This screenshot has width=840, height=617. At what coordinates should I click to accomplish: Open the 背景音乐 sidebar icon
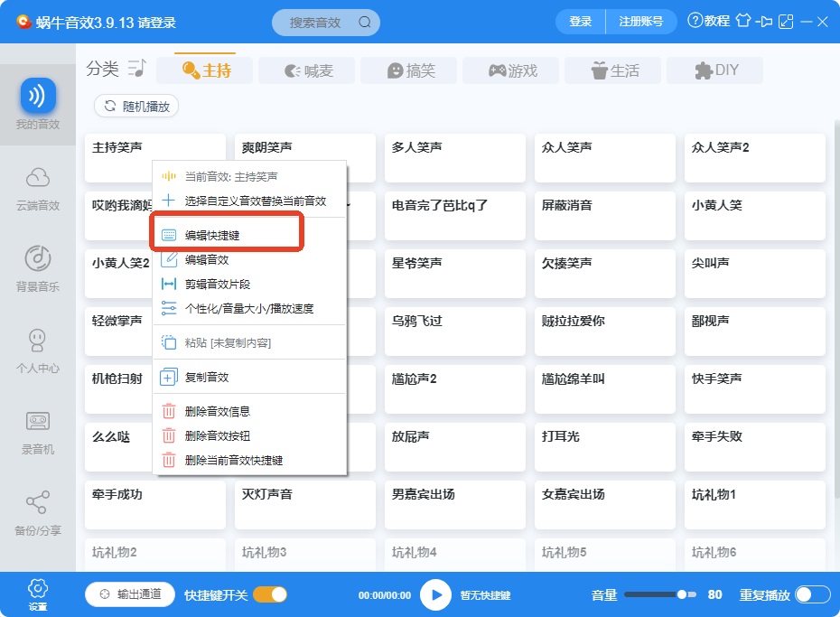pos(38,258)
